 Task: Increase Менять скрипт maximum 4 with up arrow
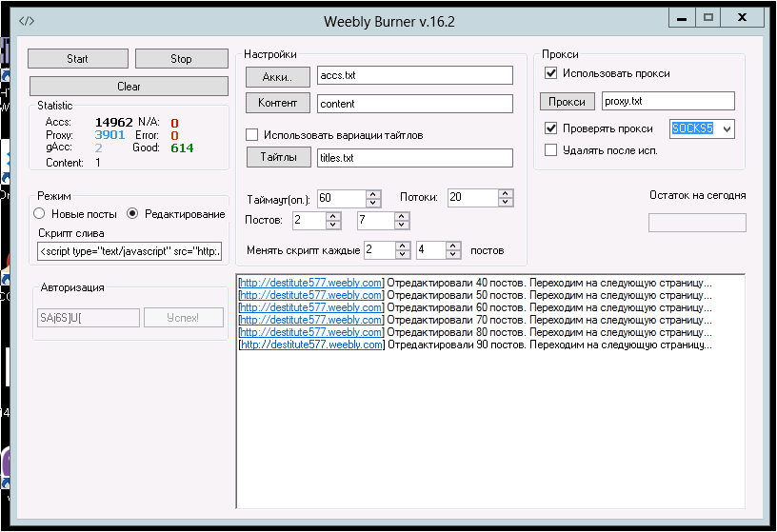(x=453, y=246)
